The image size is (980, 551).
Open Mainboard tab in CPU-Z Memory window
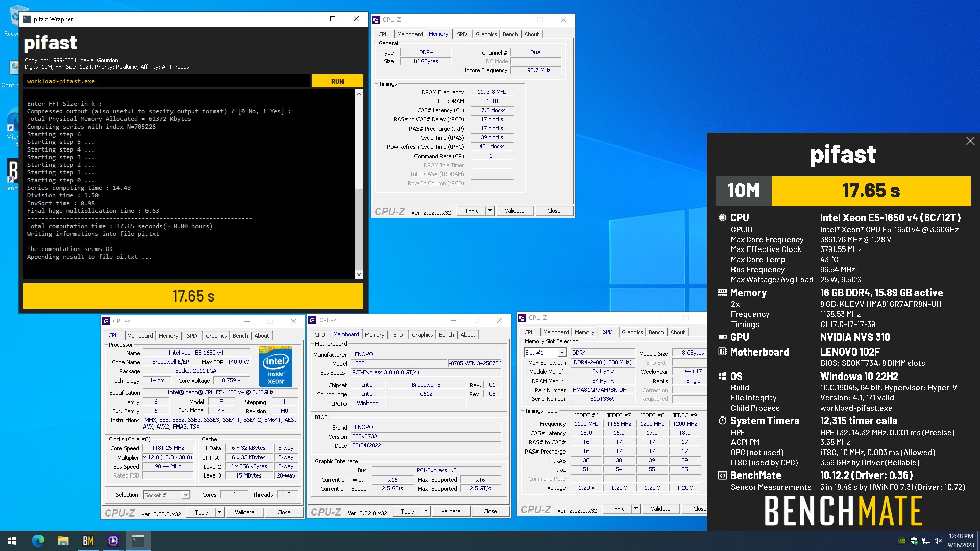410,34
